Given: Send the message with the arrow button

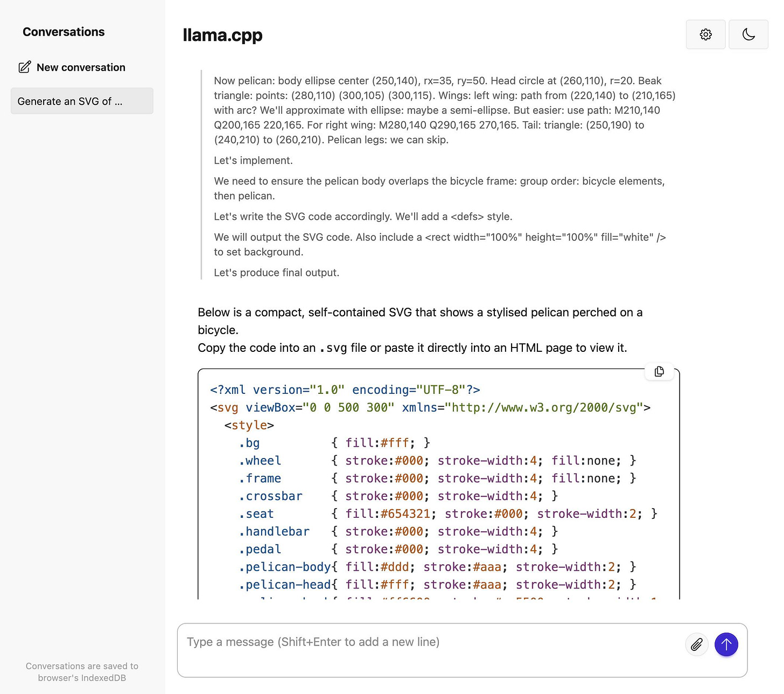Looking at the screenshot, I should pyautogui.click(x=726, y=644).
